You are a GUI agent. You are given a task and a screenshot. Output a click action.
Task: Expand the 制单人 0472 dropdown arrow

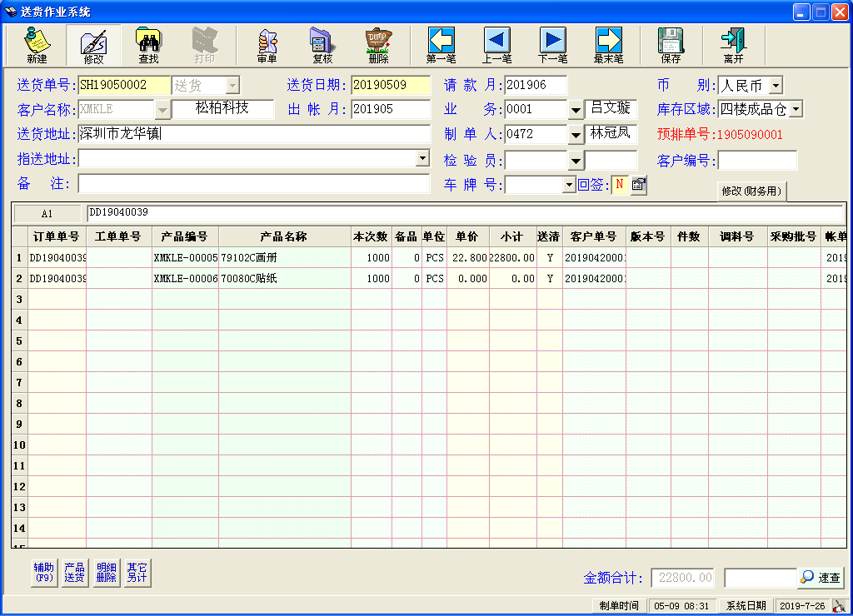coord(576,134)
